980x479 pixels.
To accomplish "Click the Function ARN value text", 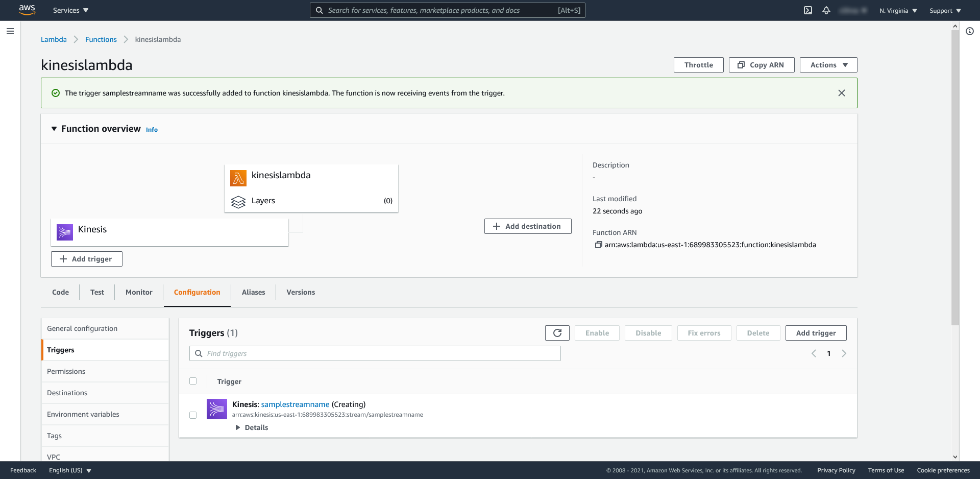I will tap(710, 245).
